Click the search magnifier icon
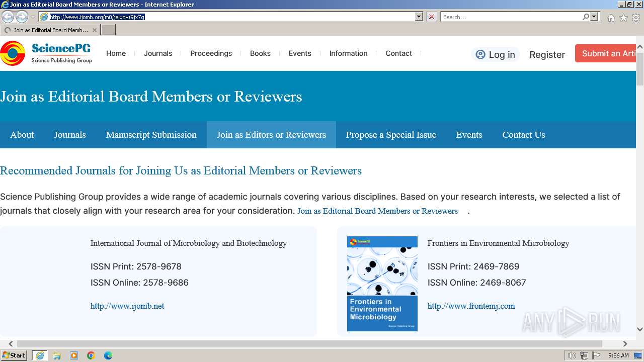Viewport: 644px width, 362px height. pyautogui.click(x=586, y=17)
